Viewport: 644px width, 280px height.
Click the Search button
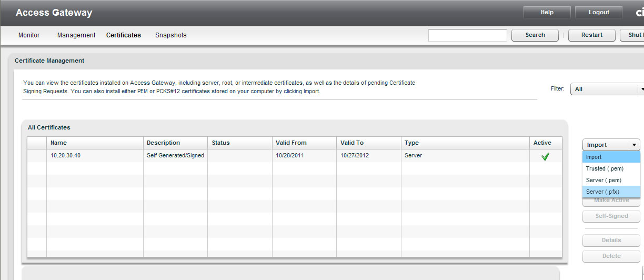pyautogui.click(x=535, y=35)
